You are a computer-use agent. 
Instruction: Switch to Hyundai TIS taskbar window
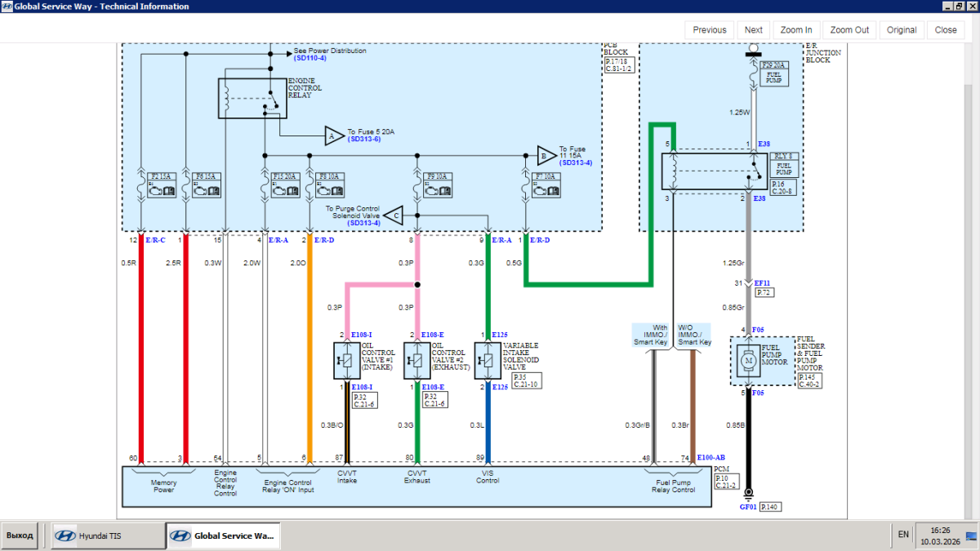(105, 535)
